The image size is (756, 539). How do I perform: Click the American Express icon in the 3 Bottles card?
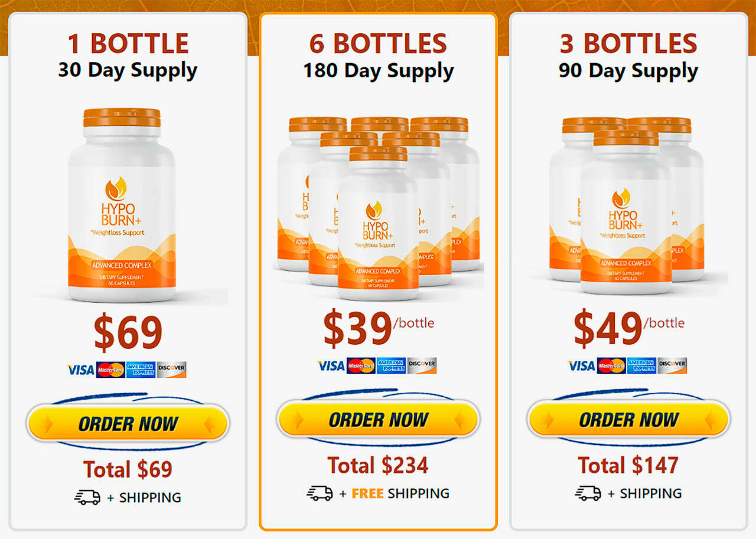[641, 366]
